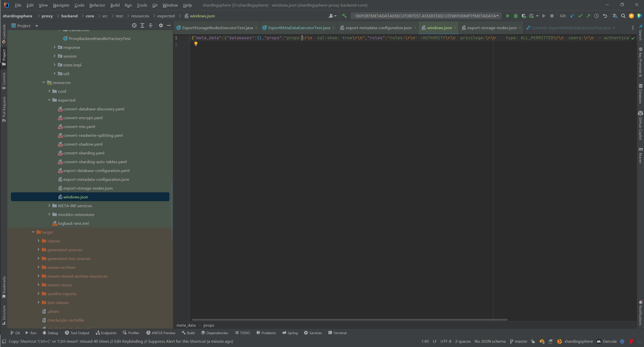Collapse the expected folder
The height and width of the screenshot is (347, 644).
pyautogui.click(x=49, y=100)
